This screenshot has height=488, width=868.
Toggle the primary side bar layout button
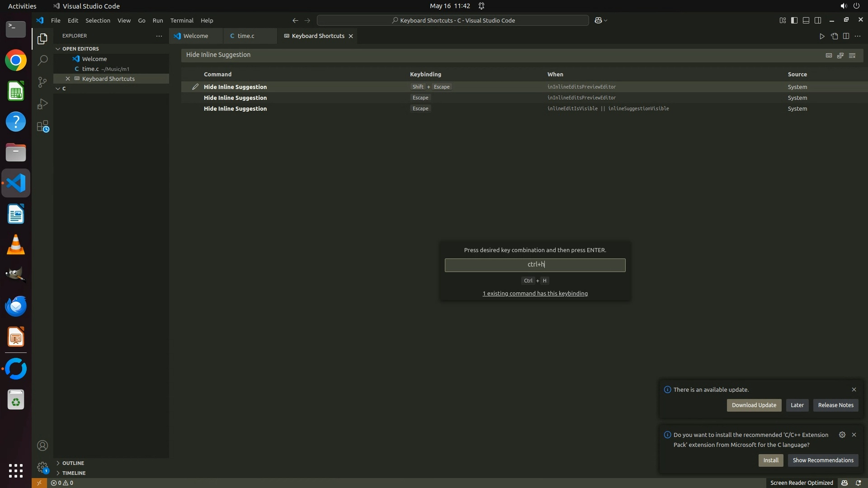794,20
